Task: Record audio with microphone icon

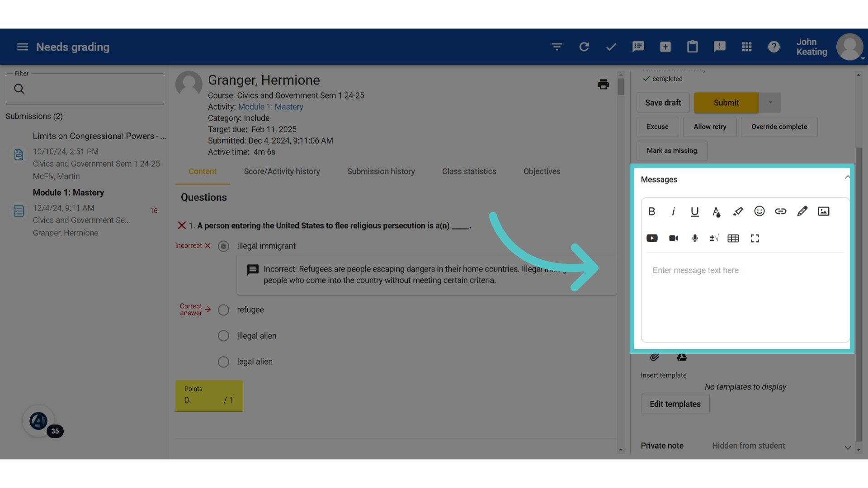Action: point(695,238)
